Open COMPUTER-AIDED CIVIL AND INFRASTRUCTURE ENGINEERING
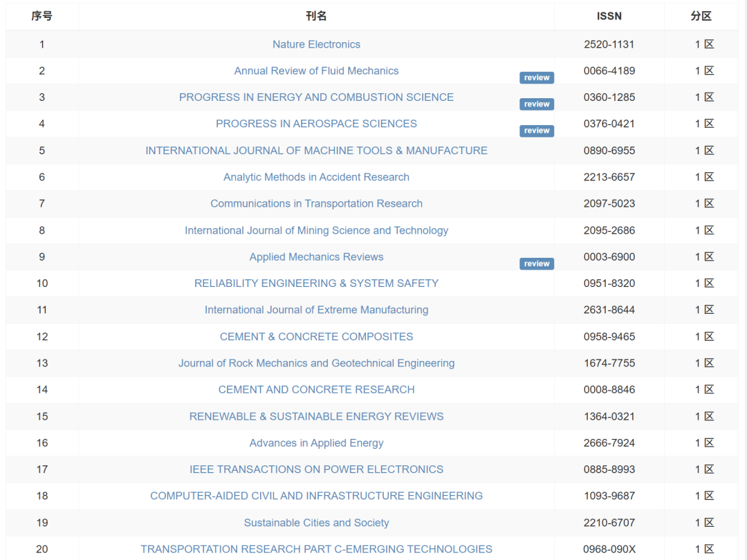The image size is (747, 560). tap(316, 496)
